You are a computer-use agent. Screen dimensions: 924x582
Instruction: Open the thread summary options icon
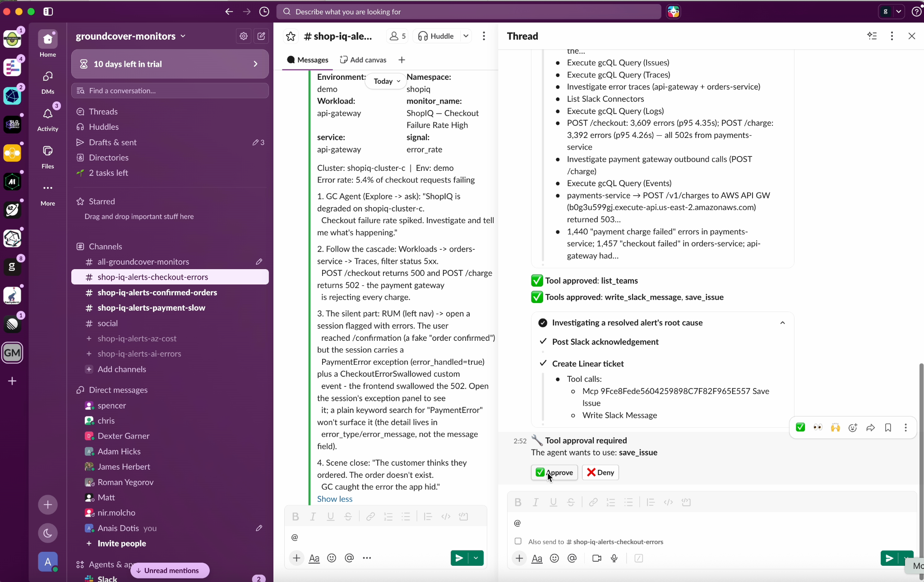[872, 36]
